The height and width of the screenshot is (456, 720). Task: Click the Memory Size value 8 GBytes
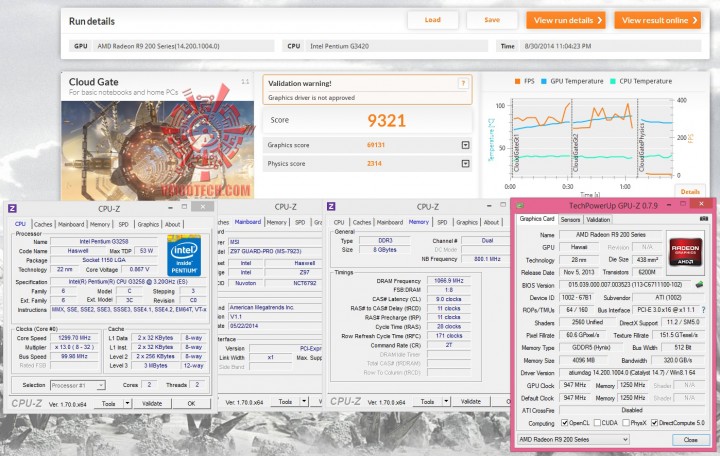385,250
